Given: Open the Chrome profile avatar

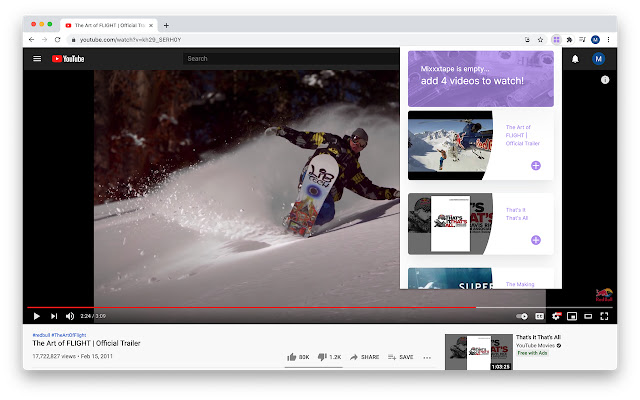Looking at the screenshot, I should tap(596, 40).
